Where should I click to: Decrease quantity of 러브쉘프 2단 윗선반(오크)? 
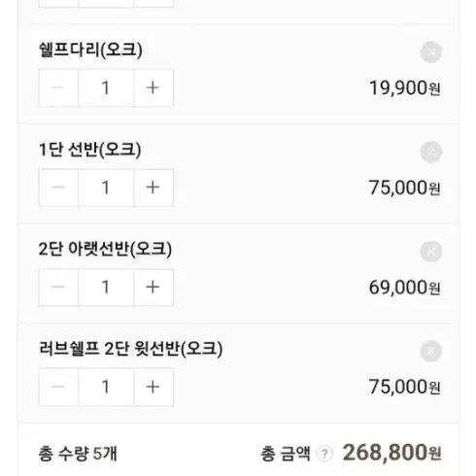click(x=58, y=387)
